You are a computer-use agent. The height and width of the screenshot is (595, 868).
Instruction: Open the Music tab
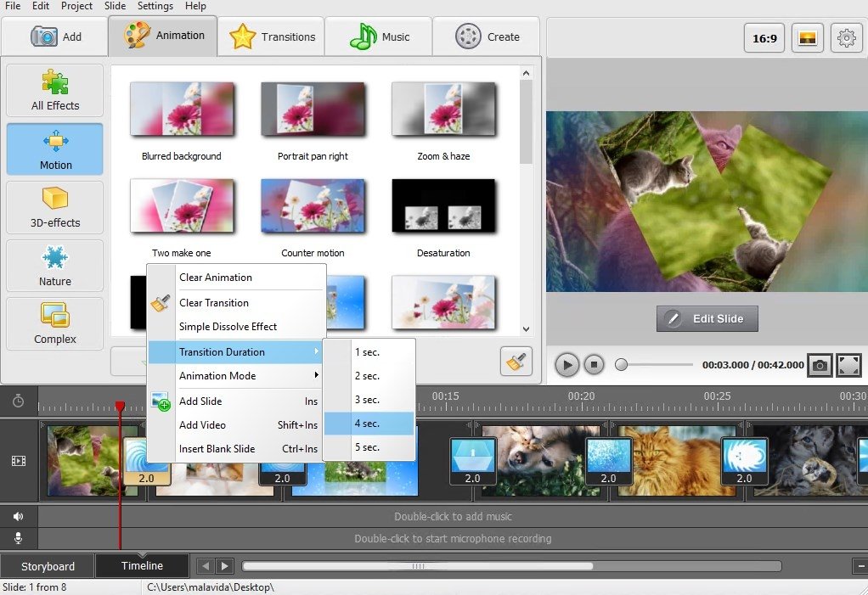(378, 36)
